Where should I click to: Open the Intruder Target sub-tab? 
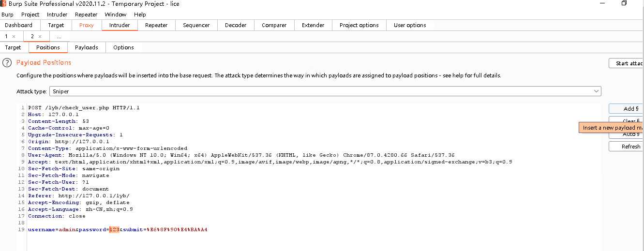(13, 47)
